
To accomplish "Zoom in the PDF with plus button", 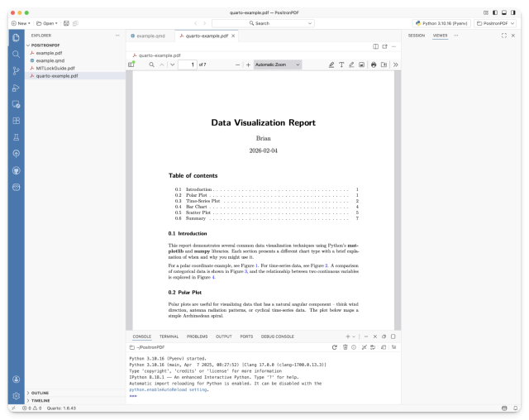I will (x=248, y=64).
